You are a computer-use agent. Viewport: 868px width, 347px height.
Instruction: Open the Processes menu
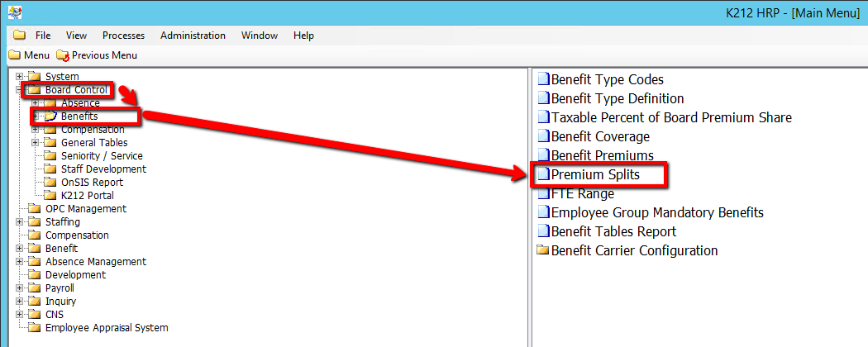click(x=123, y=36)
